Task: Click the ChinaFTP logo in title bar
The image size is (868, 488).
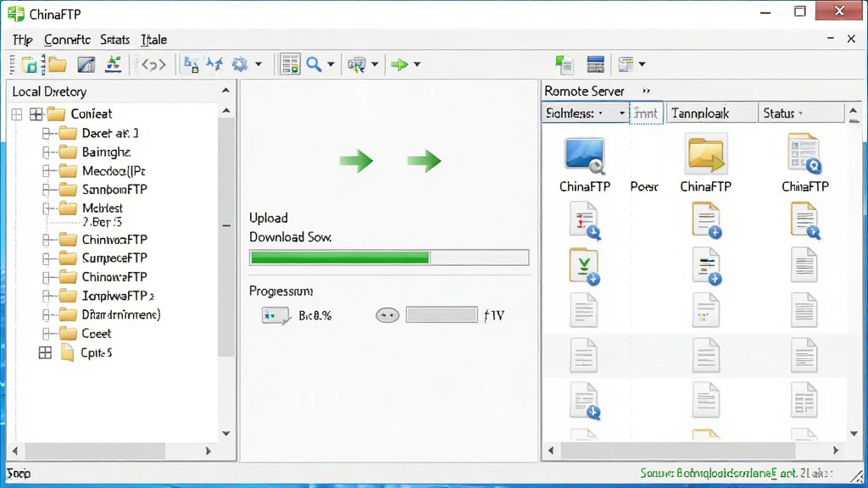Action: coord(16,14)
